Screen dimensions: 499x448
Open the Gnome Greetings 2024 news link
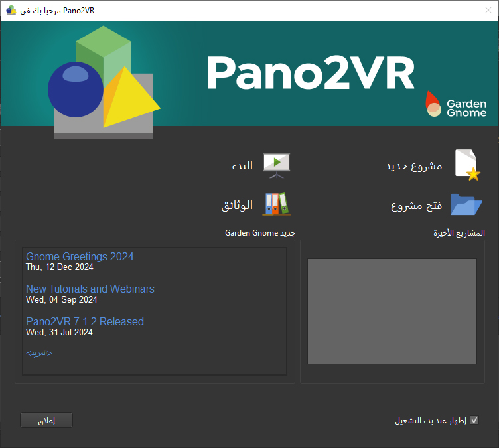point(80,256)
